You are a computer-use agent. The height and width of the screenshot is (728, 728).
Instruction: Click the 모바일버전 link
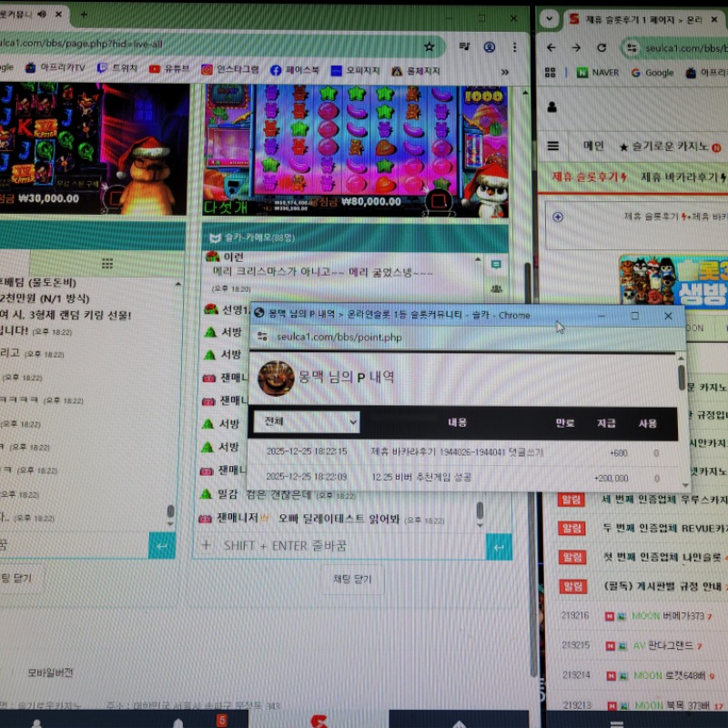(x=50, y=672)
